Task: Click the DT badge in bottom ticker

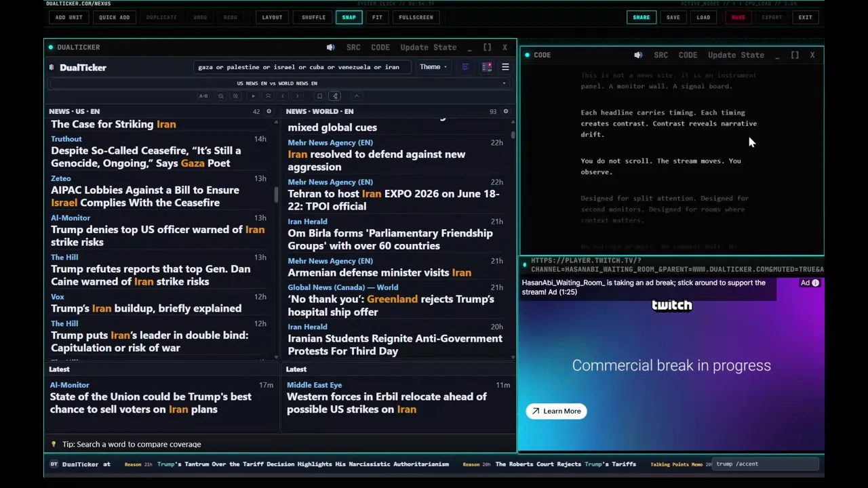Action: pos(54,464)
